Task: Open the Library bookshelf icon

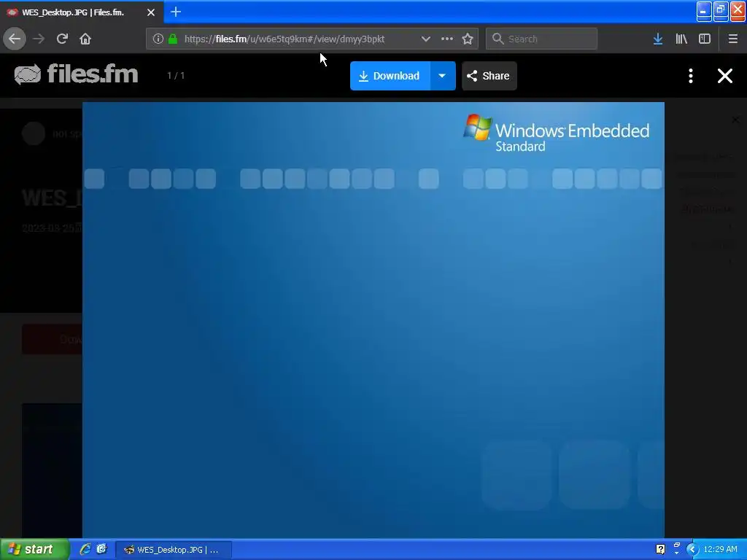Action: (x=681, y=39)
